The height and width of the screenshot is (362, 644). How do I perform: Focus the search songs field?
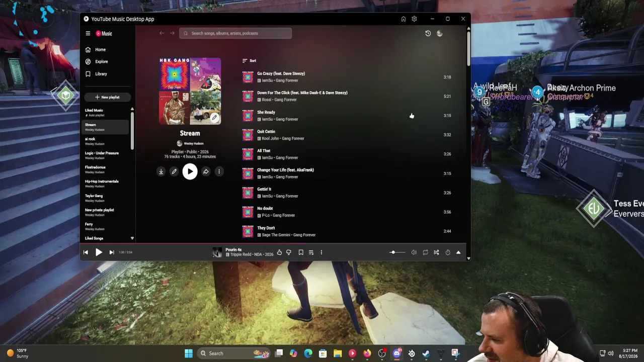(235, 33)
